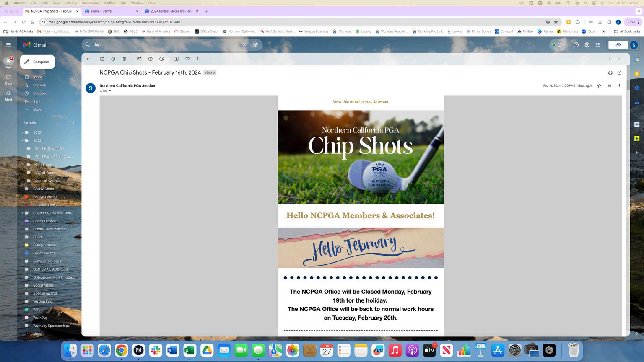Screen dimensions: 644x362
Task: Report this email as spam
Action: tap(113, 59)
